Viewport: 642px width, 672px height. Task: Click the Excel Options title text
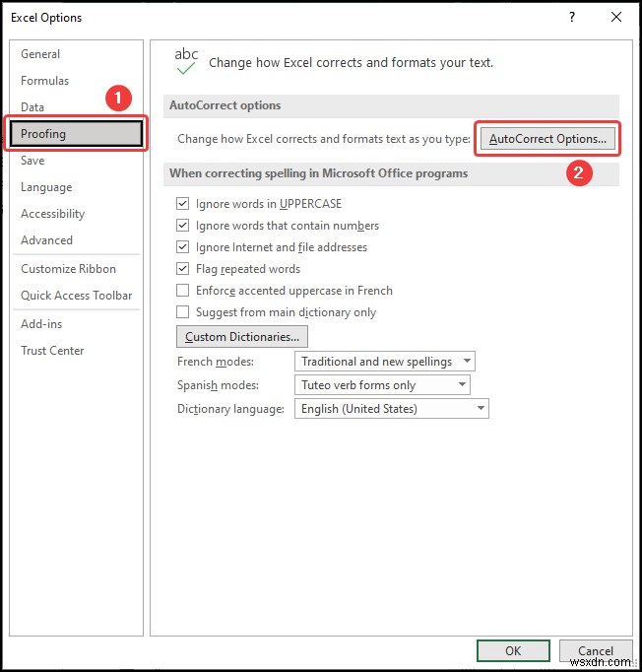[x=46, y=18]
